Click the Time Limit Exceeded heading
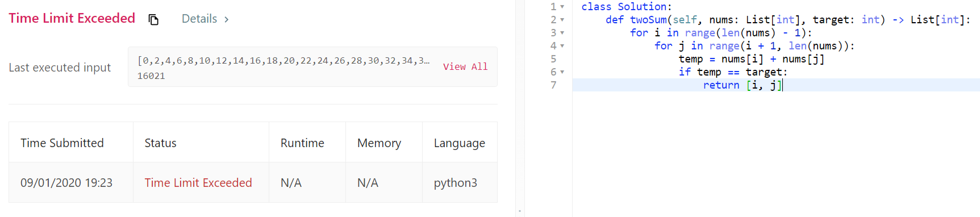This screenshot has width=980, height=217. click(72, 18)
